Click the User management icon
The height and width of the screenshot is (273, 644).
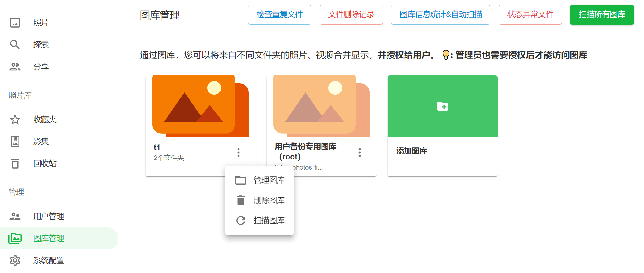coord(15,216)
